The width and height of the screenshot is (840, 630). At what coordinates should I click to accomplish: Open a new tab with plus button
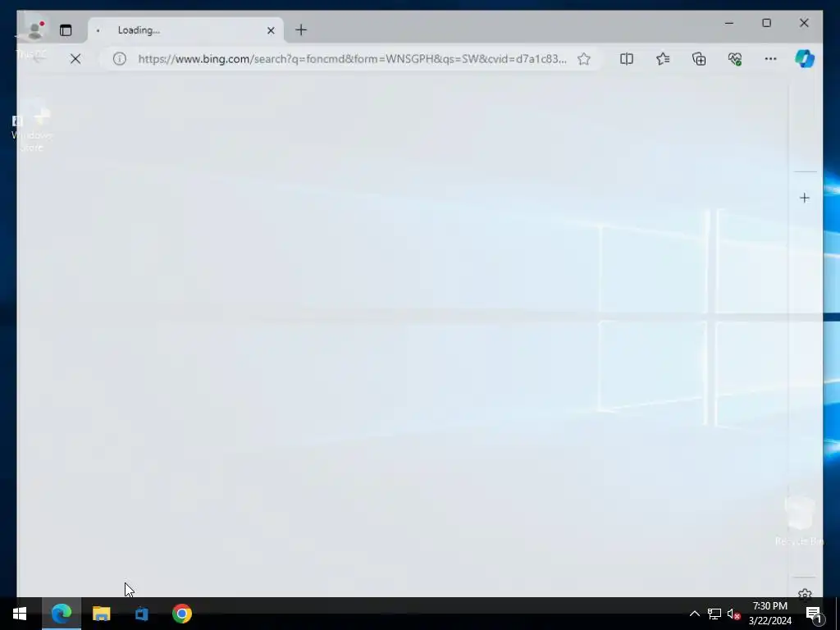coord(301,30)
